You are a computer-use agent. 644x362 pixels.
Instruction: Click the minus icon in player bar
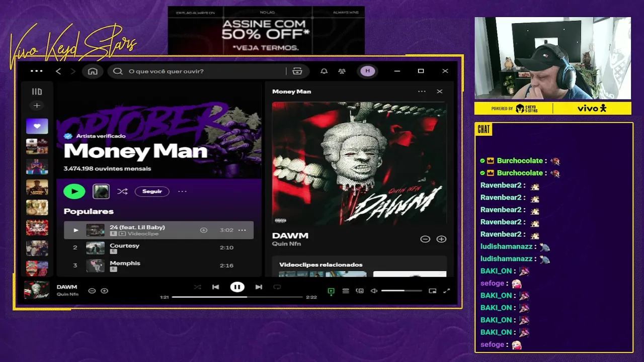click(x=92, y=291)
